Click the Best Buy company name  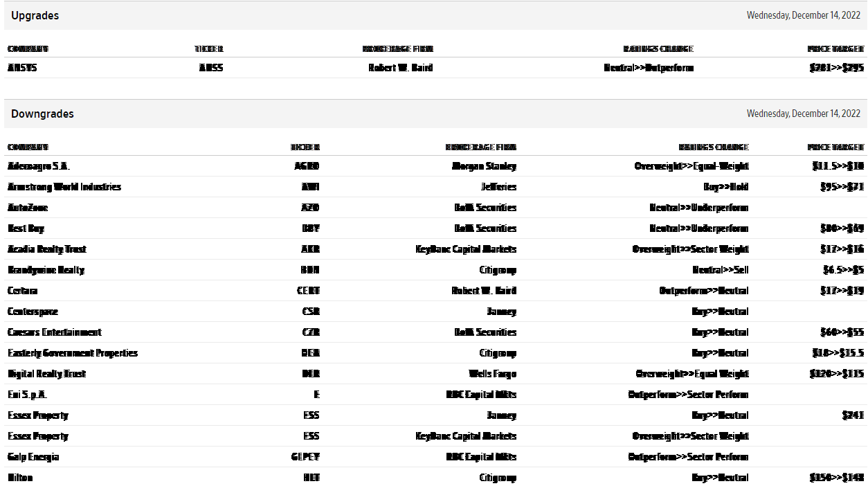coord(26,228)
